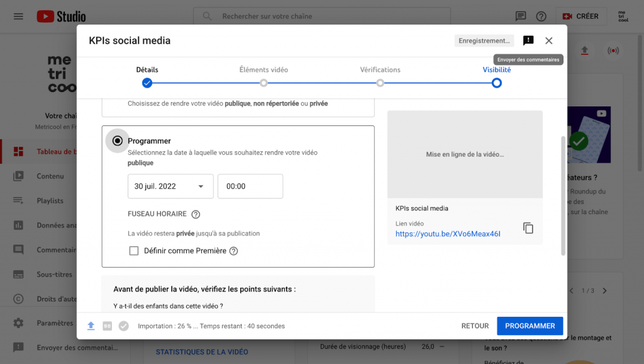Image resolution: width=644 pixels, height=364 pixels.
Task: Click help icon next to Définir comme Première
Action: click(x=234, y=251)
